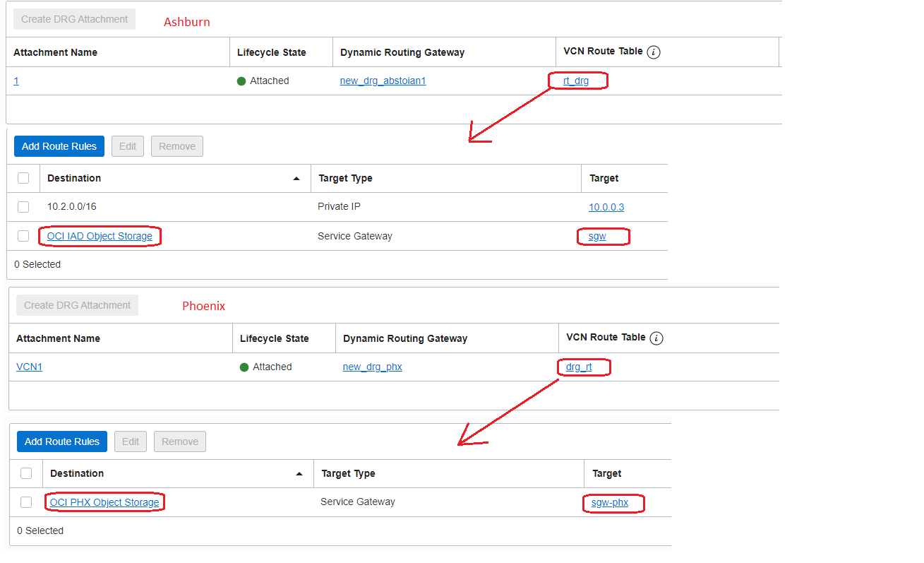Open the new_drg_phx gateway link
Image resolution: width=924 pixels, height=563 pixels.
click(372, 367)
